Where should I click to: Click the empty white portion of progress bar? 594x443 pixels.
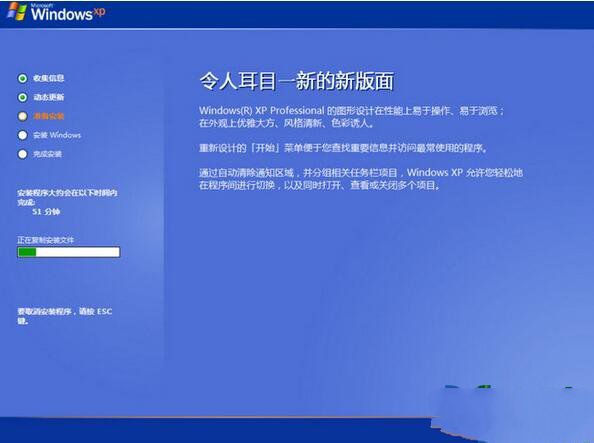pyautogui.click(x=78, y=252)
